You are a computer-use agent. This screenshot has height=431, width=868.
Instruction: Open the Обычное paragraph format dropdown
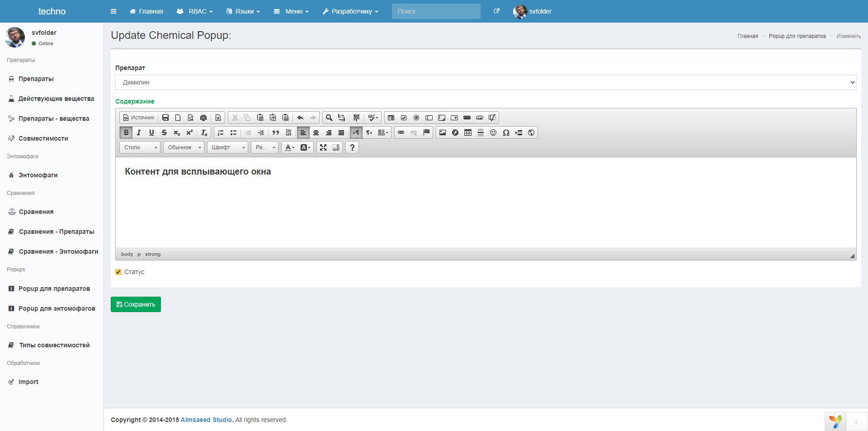tap(184, 147)
